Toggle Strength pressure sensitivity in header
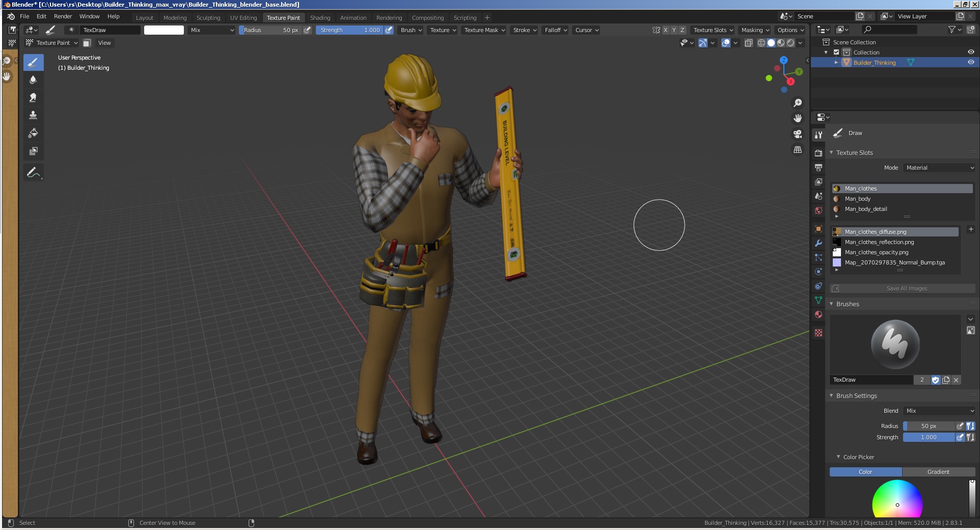 [389, 30]
